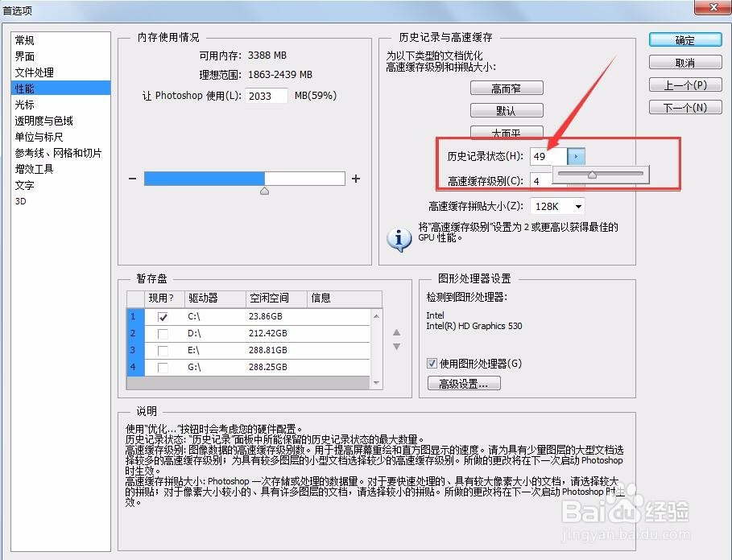Click scratch disk list scroll-up arrow

coord(376,316)
